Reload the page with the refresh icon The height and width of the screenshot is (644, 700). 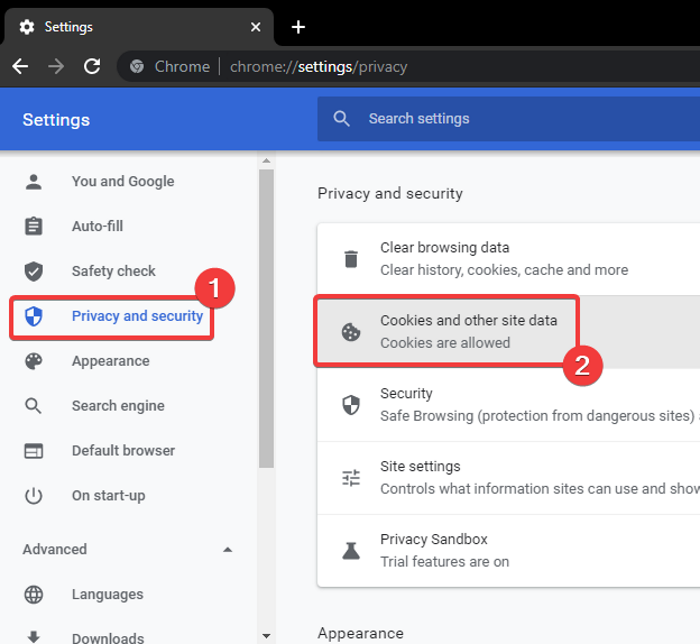point(92,66)
